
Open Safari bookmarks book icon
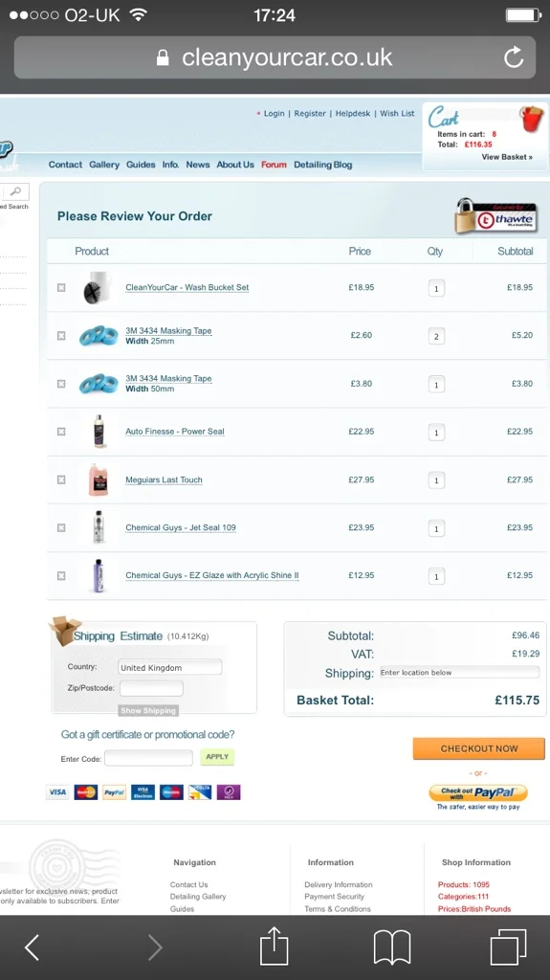392,947
